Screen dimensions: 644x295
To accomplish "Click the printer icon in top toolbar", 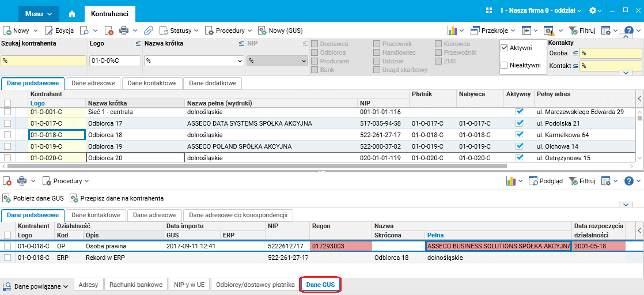I will pyautogui.click(x=123, y=31).
